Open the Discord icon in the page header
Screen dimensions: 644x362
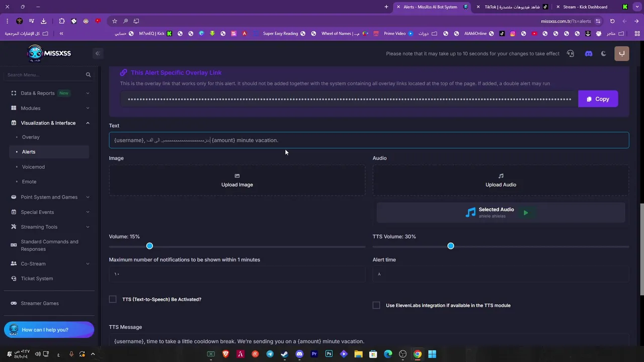pos(589,53)
